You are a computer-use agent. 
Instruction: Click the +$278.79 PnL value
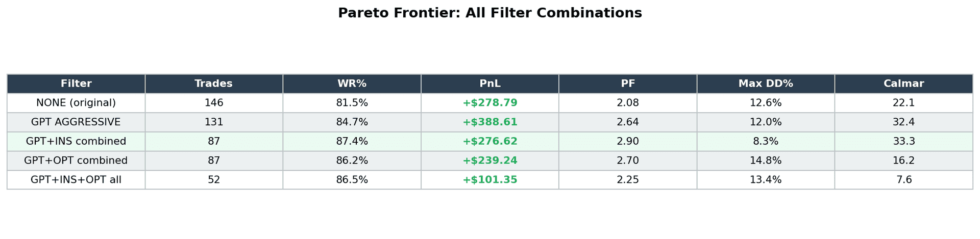tap(489, 103)
